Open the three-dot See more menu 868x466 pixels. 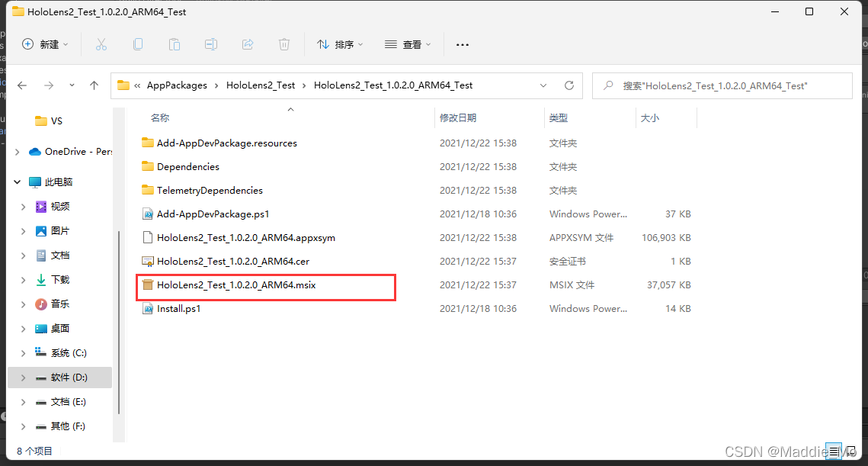[x=463, y=44]
